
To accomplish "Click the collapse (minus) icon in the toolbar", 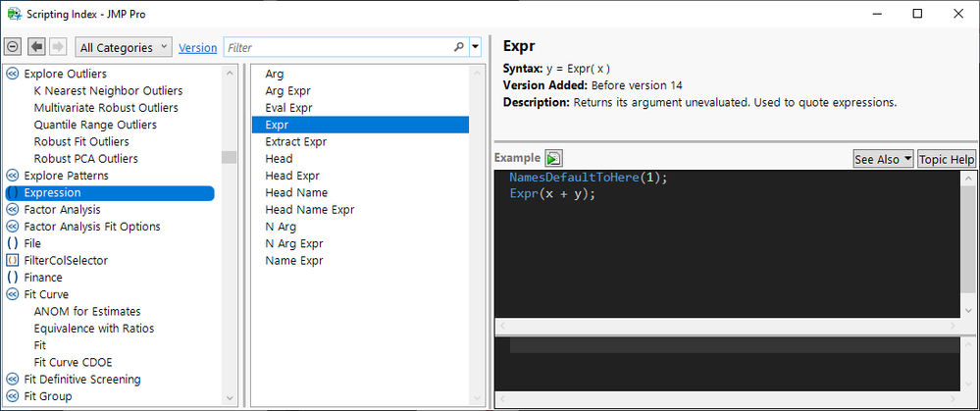I will (x=13, y=47).
